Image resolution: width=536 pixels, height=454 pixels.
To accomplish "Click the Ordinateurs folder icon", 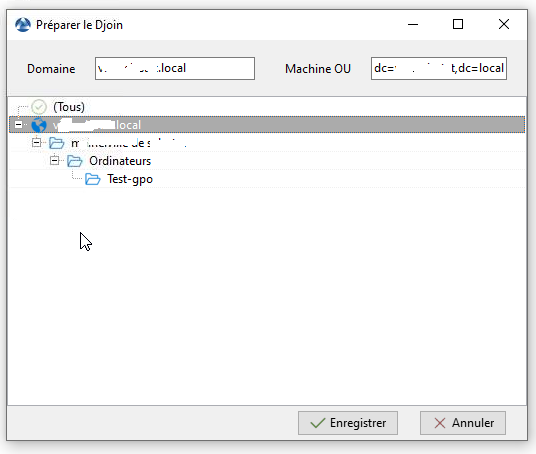I will tap(75, 161).
